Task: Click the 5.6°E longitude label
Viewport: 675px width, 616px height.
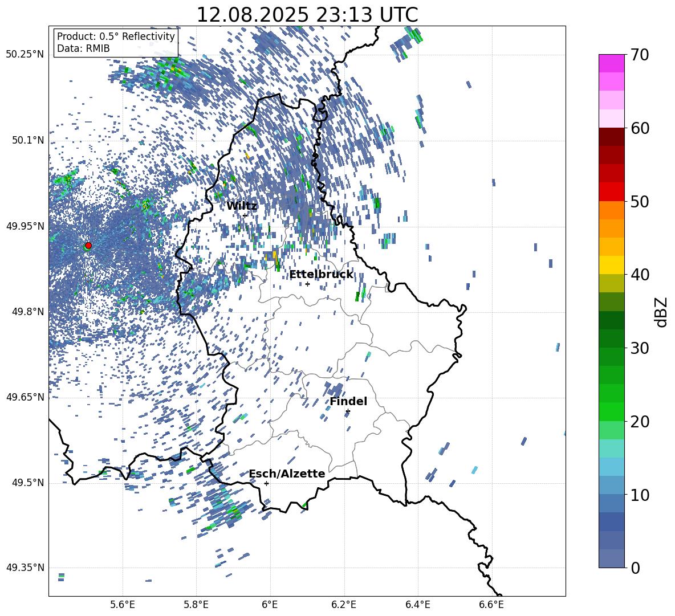Action: [123, 605]
